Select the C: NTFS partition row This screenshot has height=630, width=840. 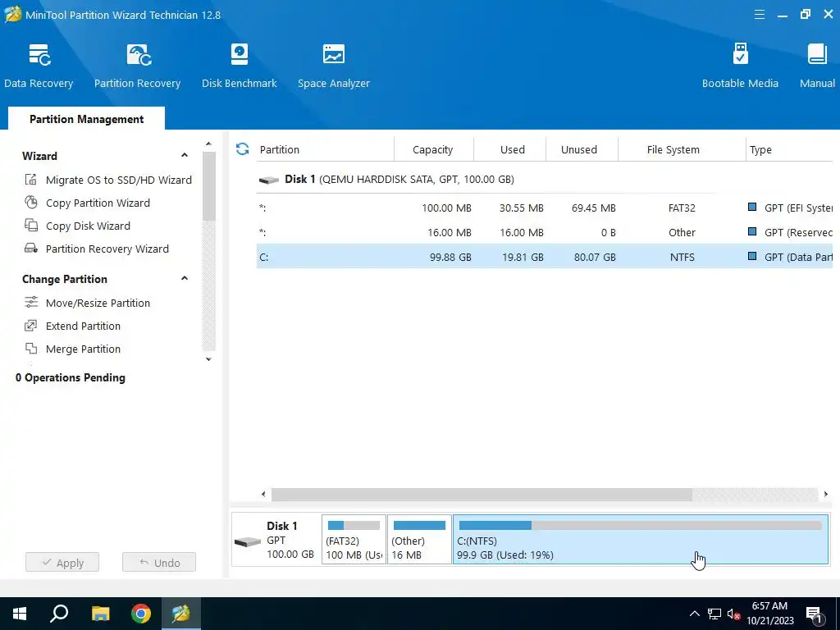tap(545, 257)
